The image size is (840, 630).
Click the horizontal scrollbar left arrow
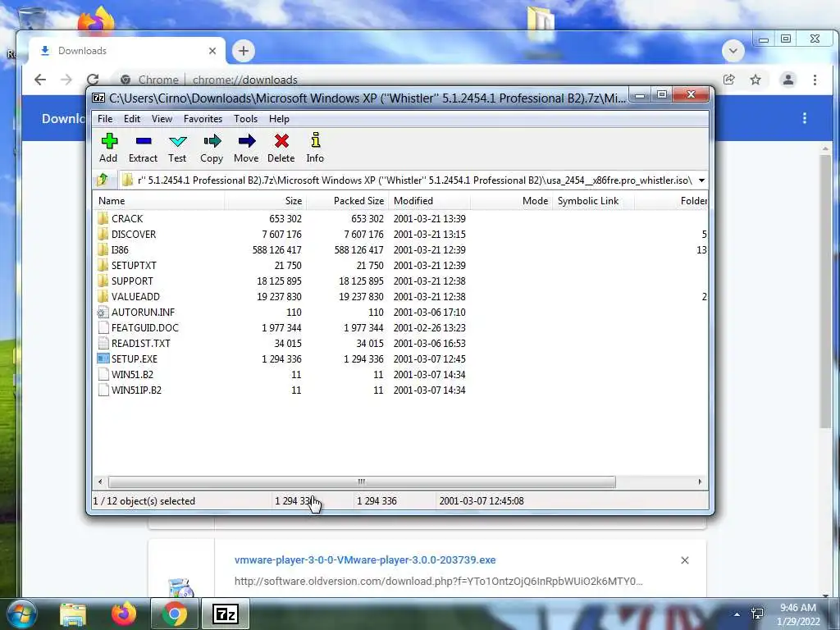(x=100, y=482)
